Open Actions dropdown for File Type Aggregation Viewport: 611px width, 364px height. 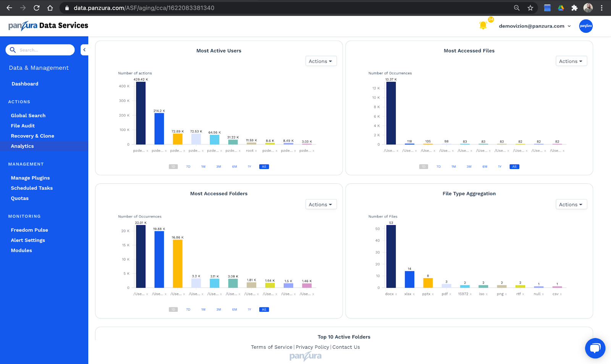click(x=571, y=205)
